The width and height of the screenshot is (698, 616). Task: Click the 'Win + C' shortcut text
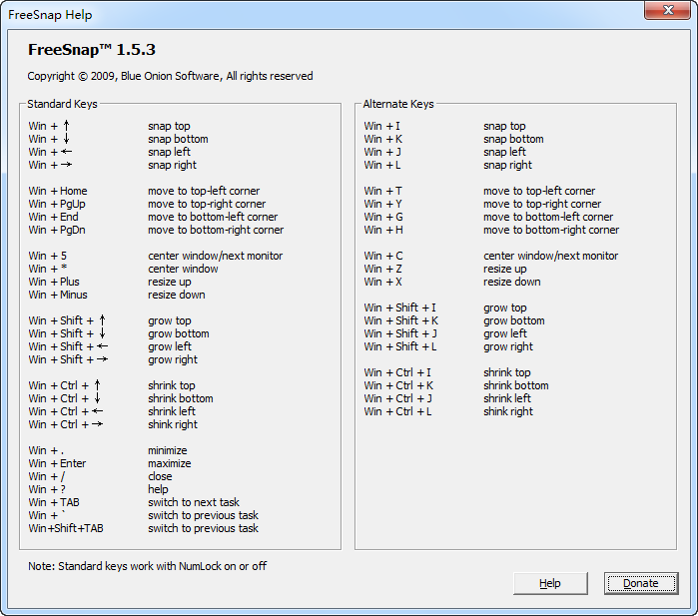click(383, 256)
